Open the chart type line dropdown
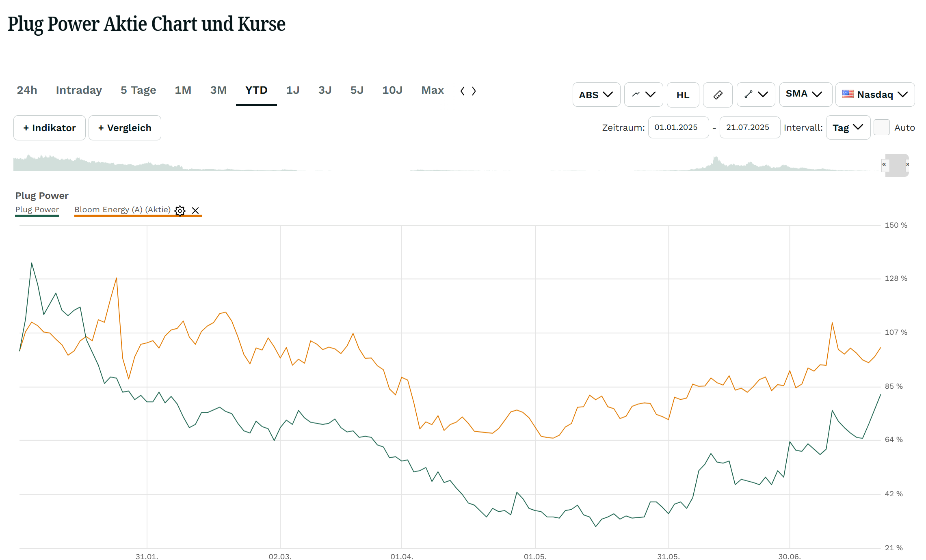This screenshot has height=560, width=926. [x=644, y=95]
